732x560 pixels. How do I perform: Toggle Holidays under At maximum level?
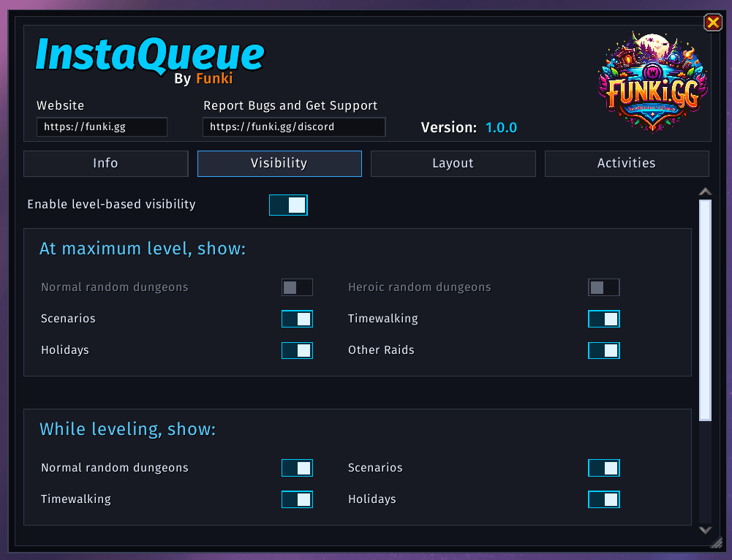pyautogui.click(x=297, y=350)
